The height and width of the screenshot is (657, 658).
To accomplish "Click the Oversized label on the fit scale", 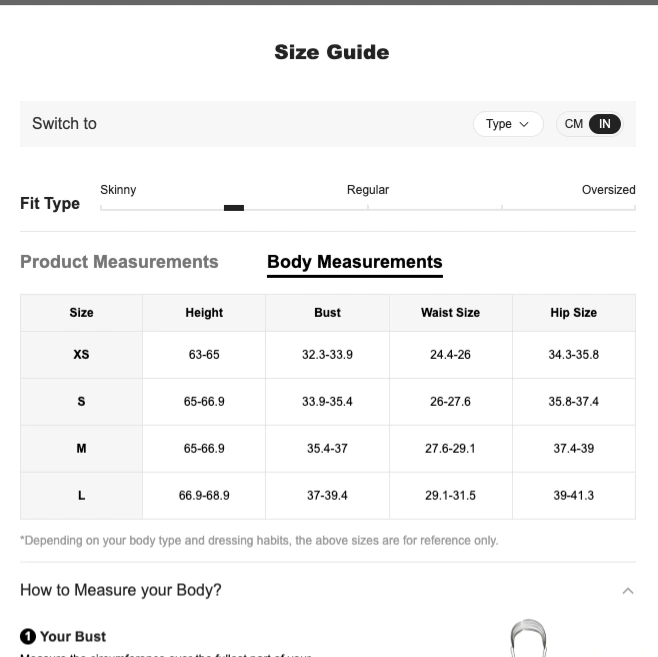I will pos(608,190).
